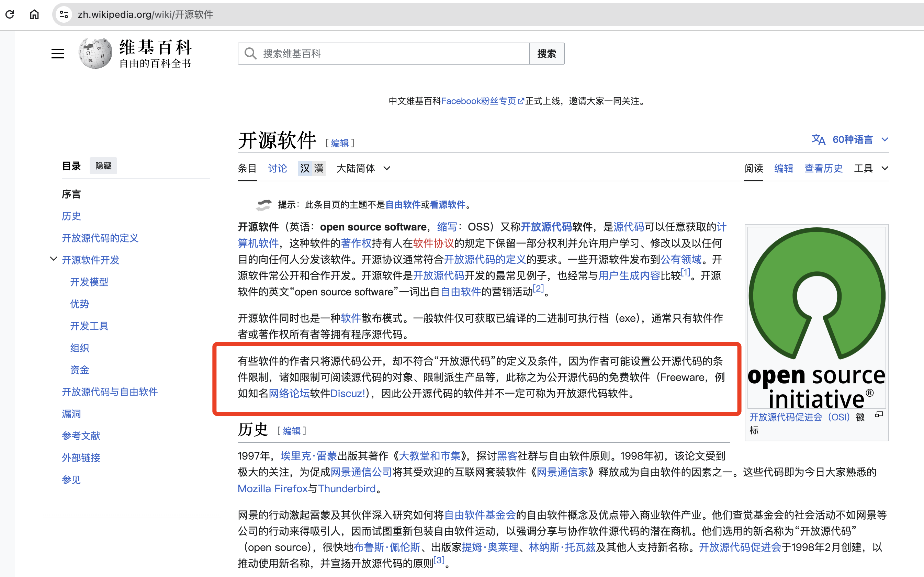Click the Wikipedia globe logo
This screenshot has height=577, width=924.
click(94, 54)
